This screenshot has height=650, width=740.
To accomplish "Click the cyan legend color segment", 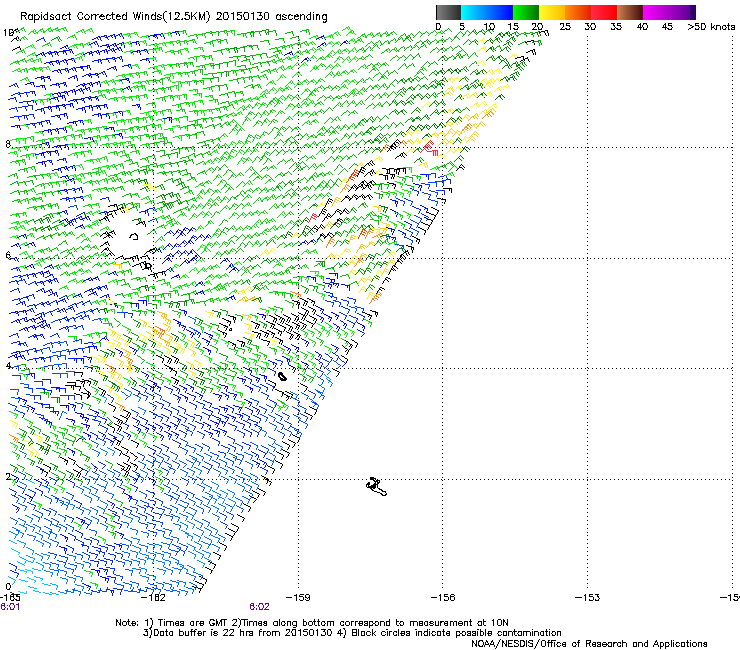I will pyautogui.click(x=474, y=12).
